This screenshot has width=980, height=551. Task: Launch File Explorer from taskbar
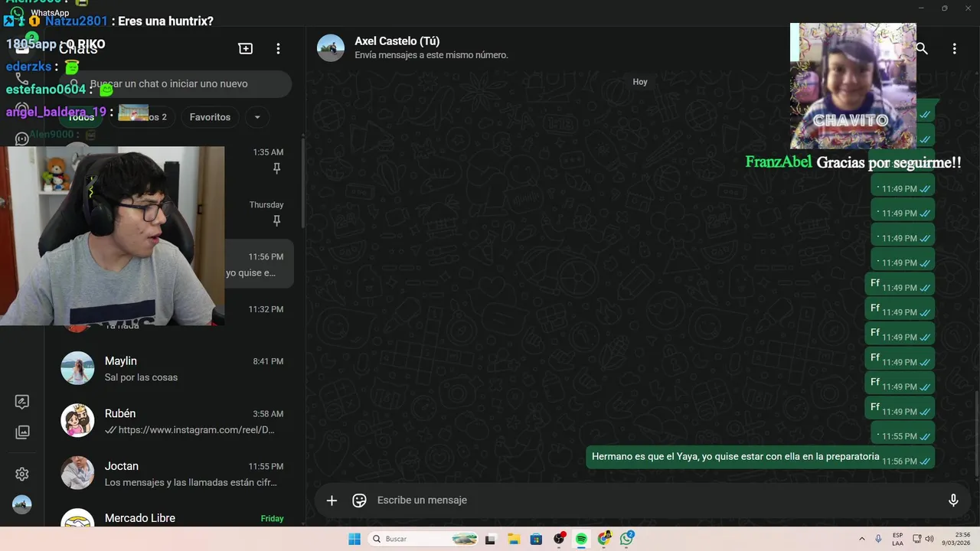pos(513,539)
